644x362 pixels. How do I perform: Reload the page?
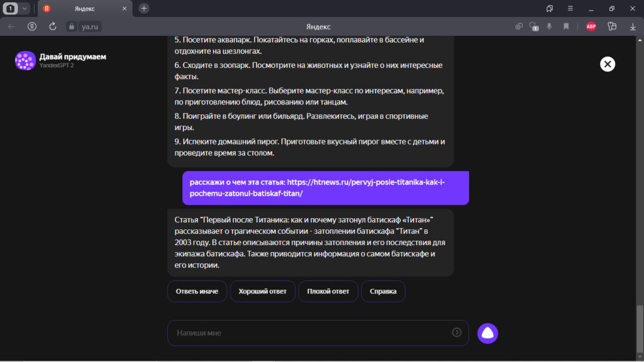click(x=53, y=26)
